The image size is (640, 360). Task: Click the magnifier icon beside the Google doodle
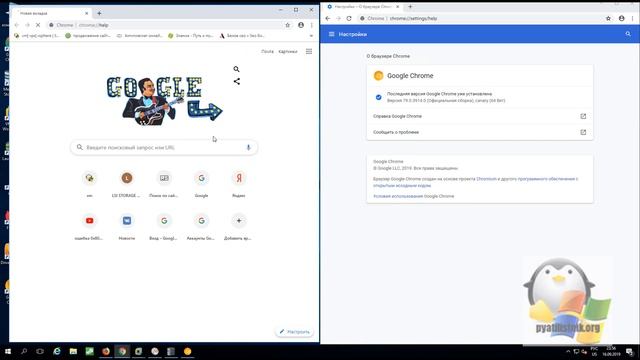tap(236, 69)
